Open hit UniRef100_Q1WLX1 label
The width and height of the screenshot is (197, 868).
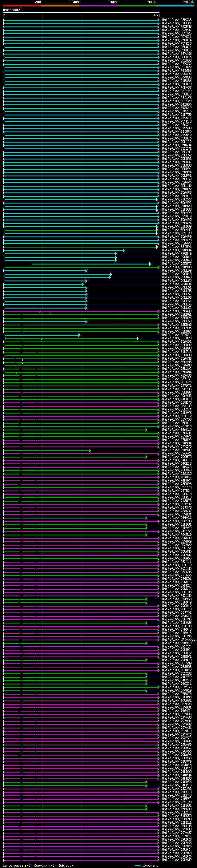pyautogui.click(x=177, y=23)
